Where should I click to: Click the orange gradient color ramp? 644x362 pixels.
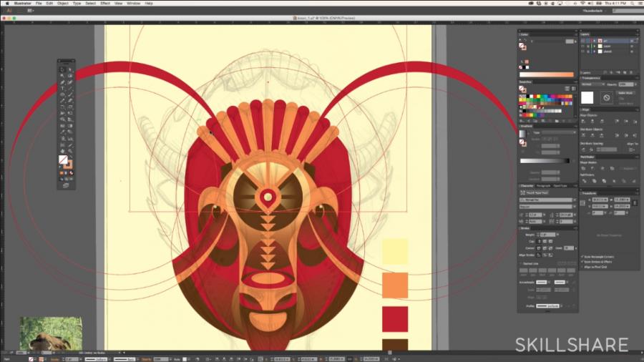coord(547,74)
